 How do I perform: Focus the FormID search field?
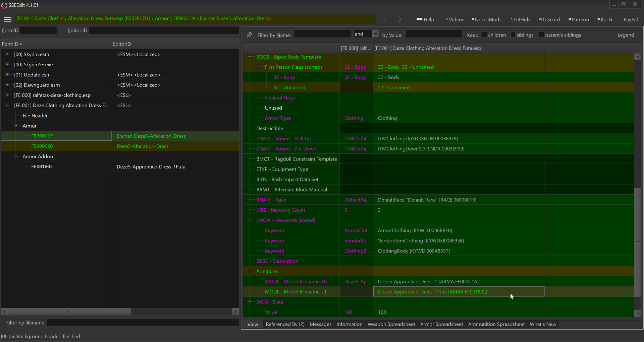click(38, 30)
